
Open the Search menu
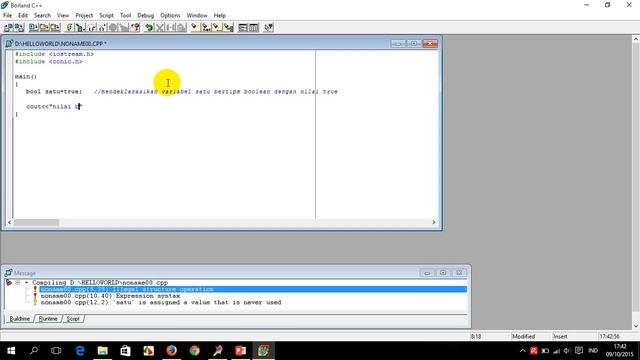coord(42,15)
